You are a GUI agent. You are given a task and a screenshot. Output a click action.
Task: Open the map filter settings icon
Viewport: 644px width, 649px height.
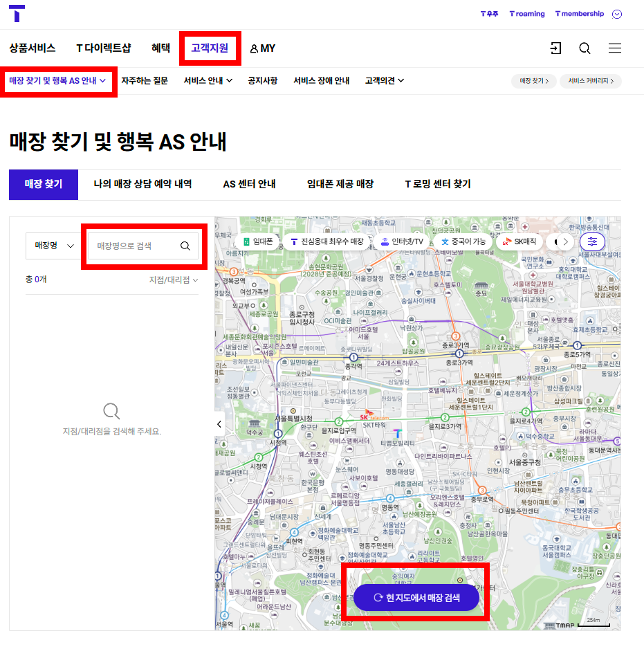[x=592, y=241]
